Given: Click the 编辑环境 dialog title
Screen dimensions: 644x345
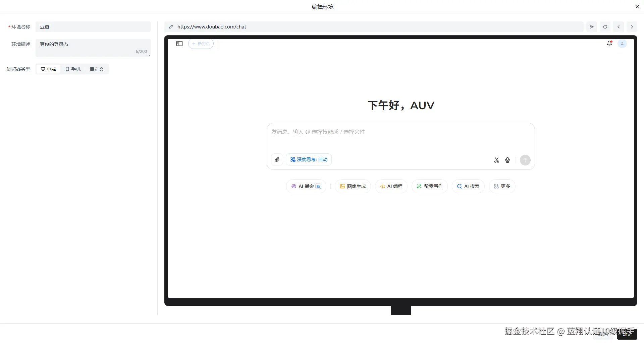Looking at the screenshot, I should click(323, 7).
